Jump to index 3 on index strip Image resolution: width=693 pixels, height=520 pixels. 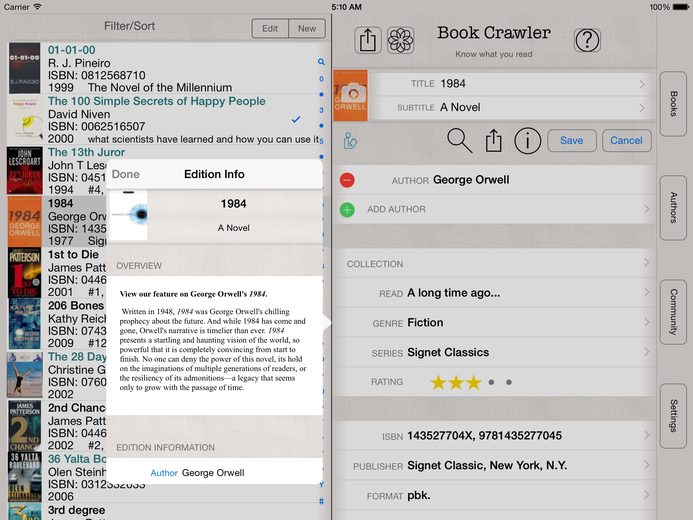point(321,110)
